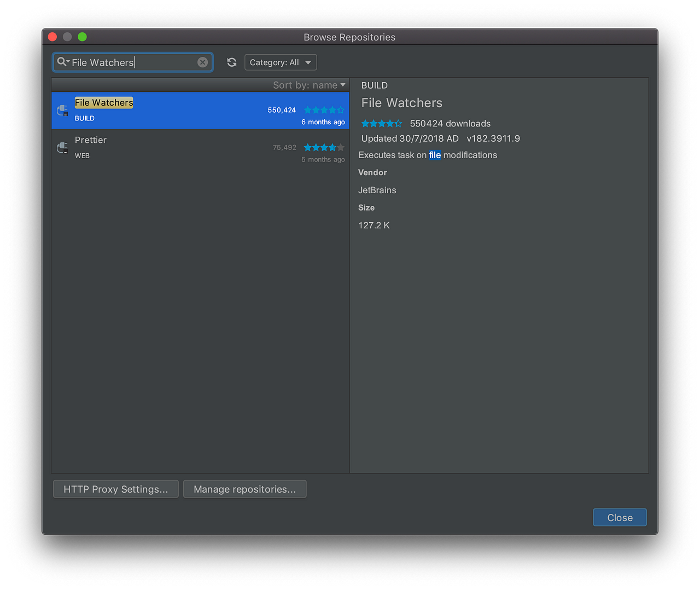Screen dimensions: 700x590
Task: Click the highlighted word 'file' in description
Action: point(435,155)
